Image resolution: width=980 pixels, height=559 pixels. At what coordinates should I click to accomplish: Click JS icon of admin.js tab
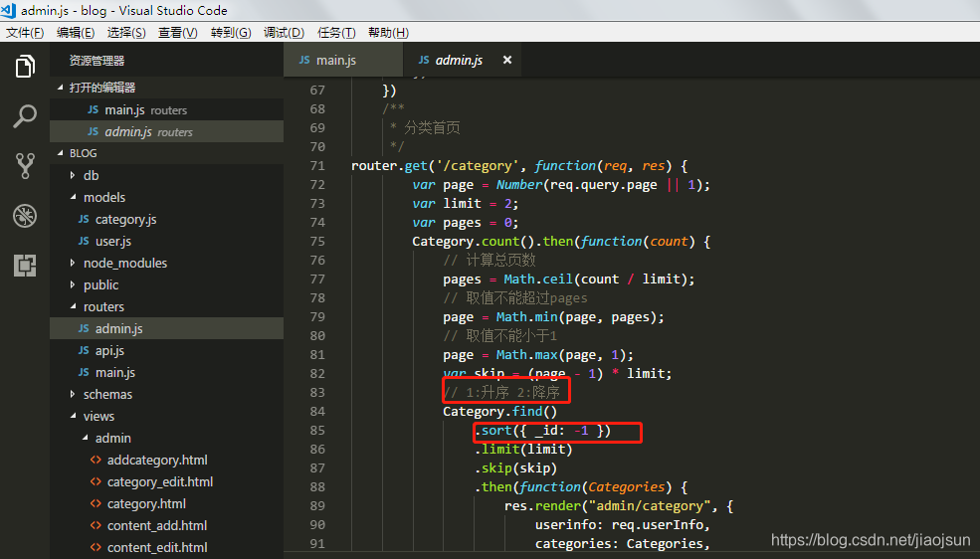[424, 60]
